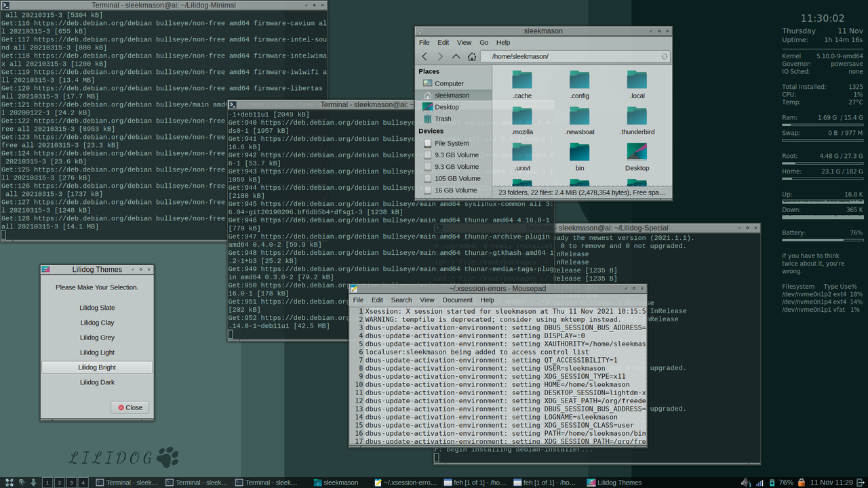Open File menu in Mousepad
The image size is (868, 488).
[358, 300]
